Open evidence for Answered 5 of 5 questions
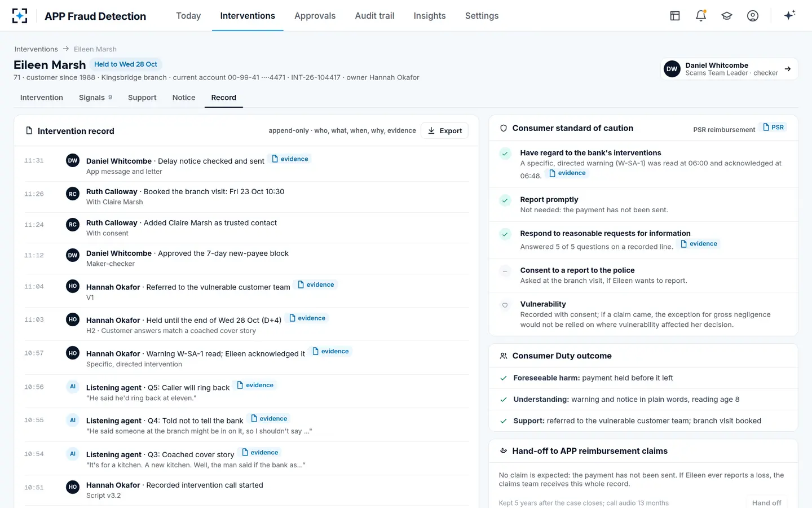Image resolution: width=812 pixels, height=508 pixels. [699, 244]
